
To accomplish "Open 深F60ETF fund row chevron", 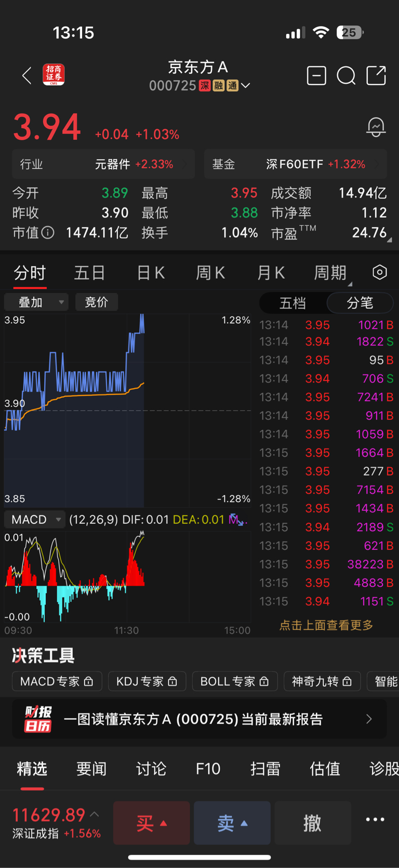I will 378,164.
